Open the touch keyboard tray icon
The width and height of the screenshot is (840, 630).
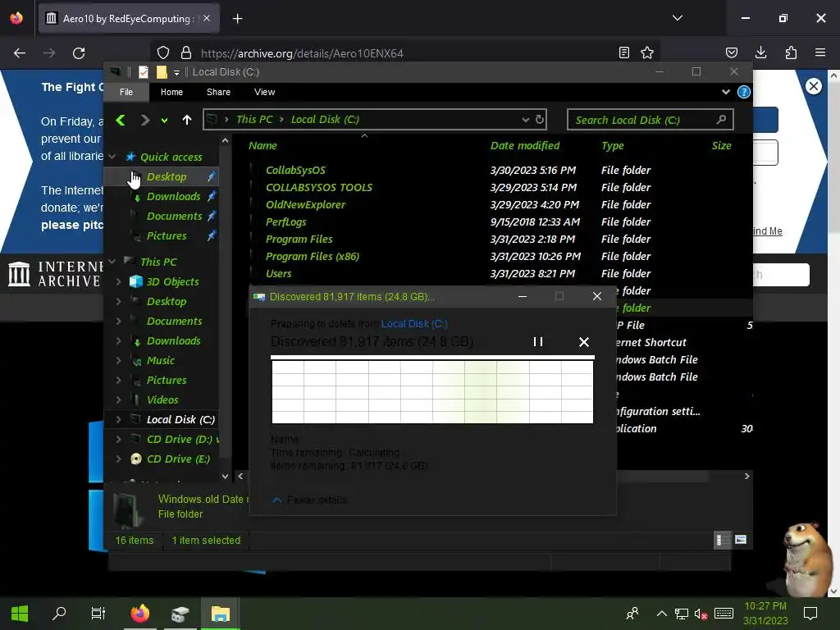(724, 614)
